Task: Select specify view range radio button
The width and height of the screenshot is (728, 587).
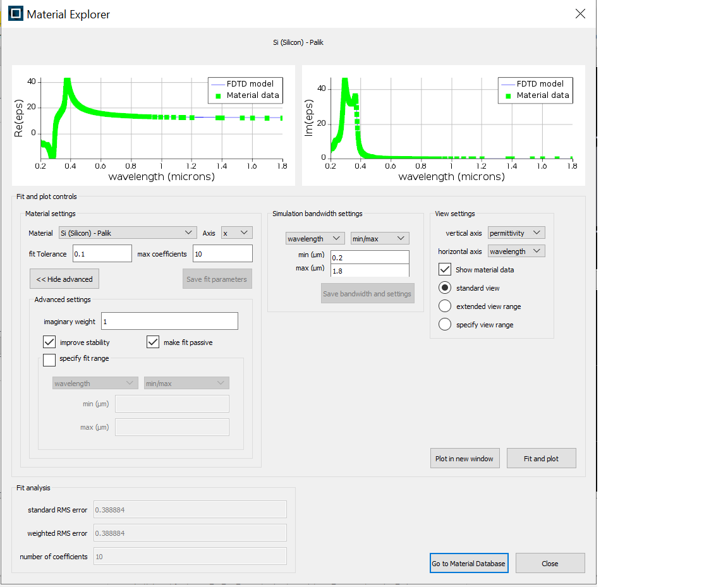Action: 445,325
